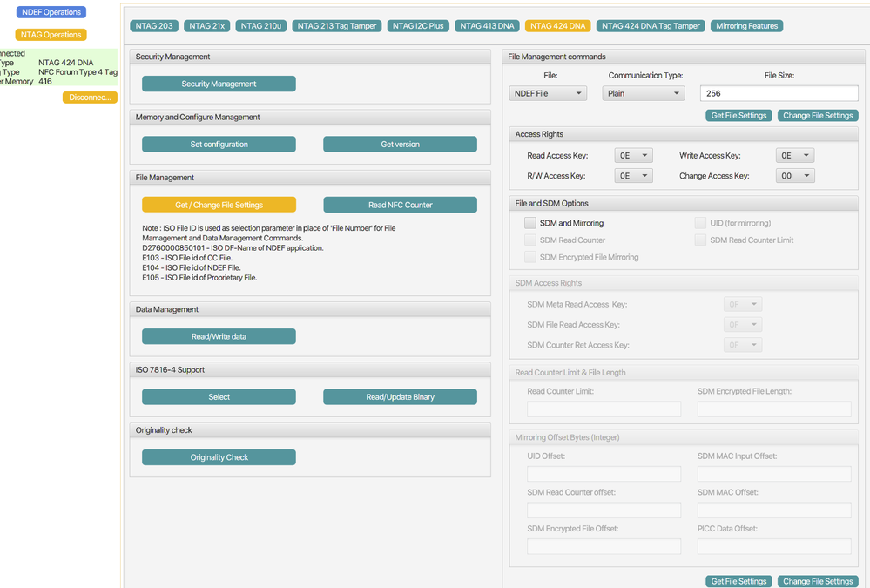Click the SDM Encrypted File Length field

[x=774, y=409]
